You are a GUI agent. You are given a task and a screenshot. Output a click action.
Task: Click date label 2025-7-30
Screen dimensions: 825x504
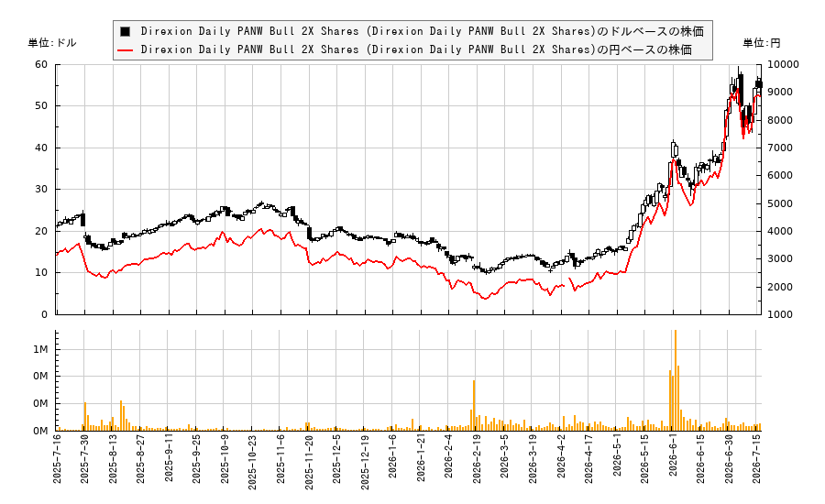84,459
